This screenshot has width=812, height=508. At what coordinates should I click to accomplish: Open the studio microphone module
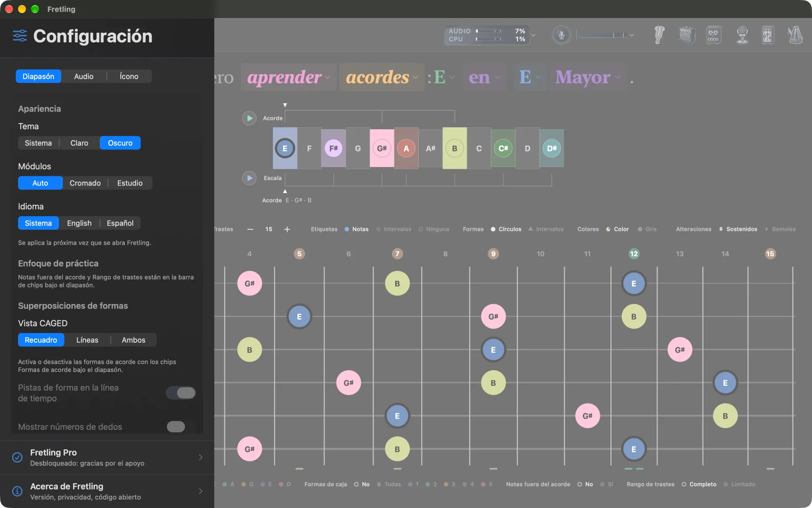(x=742, y=35)
